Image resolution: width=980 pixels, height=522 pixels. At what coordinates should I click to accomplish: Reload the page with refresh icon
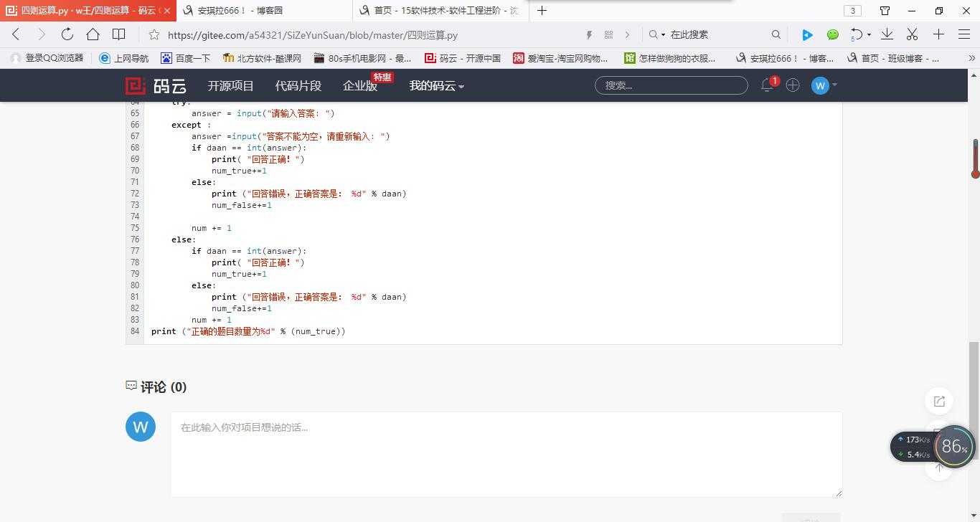pyautogui.click(x=67, y=34)
